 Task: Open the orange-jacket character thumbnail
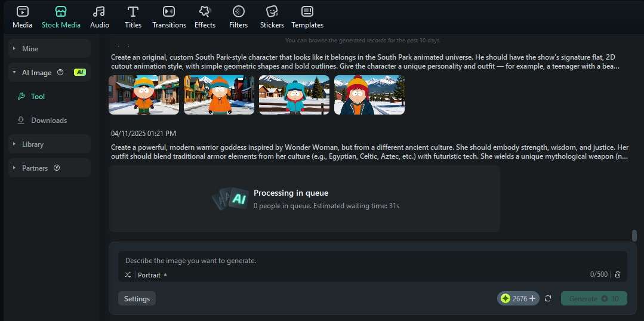219,95
